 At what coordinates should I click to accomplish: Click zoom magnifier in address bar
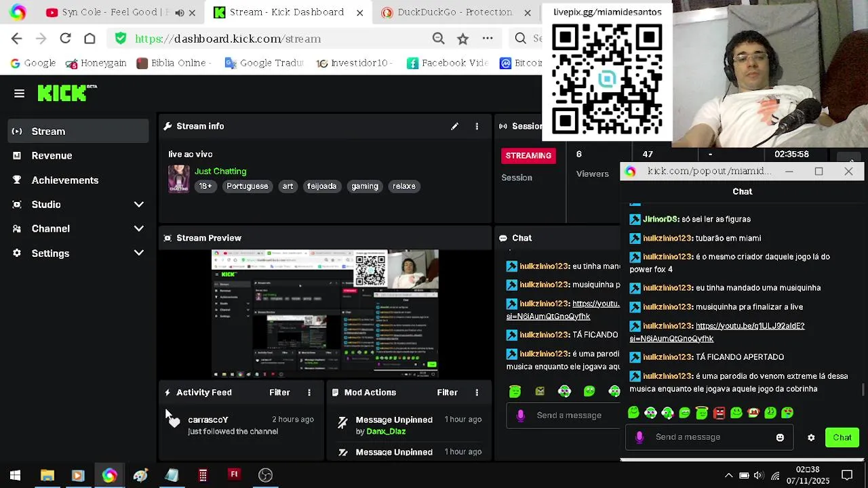pyautogui.click(x=438, y=39)
